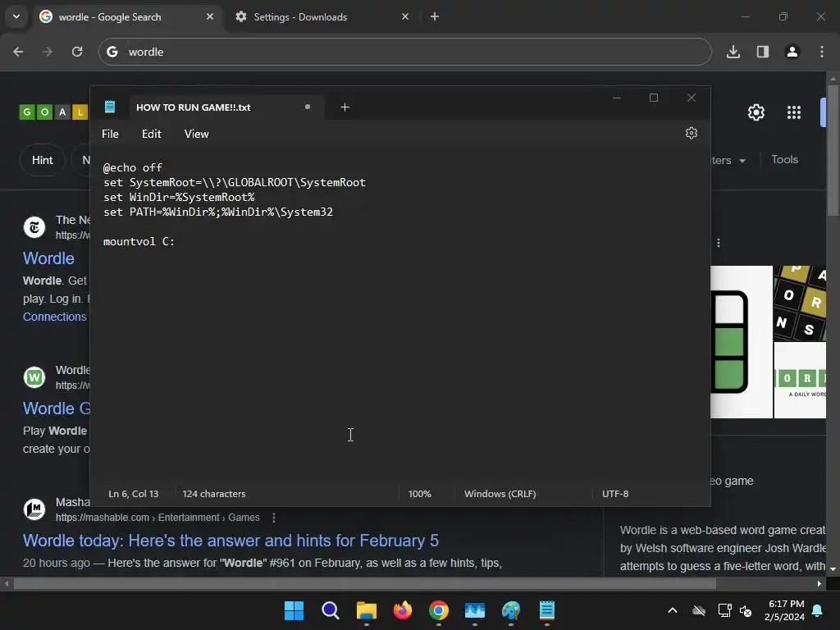This screenshot has height=630, width=840.
Task: Open File Explorer from taskbar
Action: point(367,610)
